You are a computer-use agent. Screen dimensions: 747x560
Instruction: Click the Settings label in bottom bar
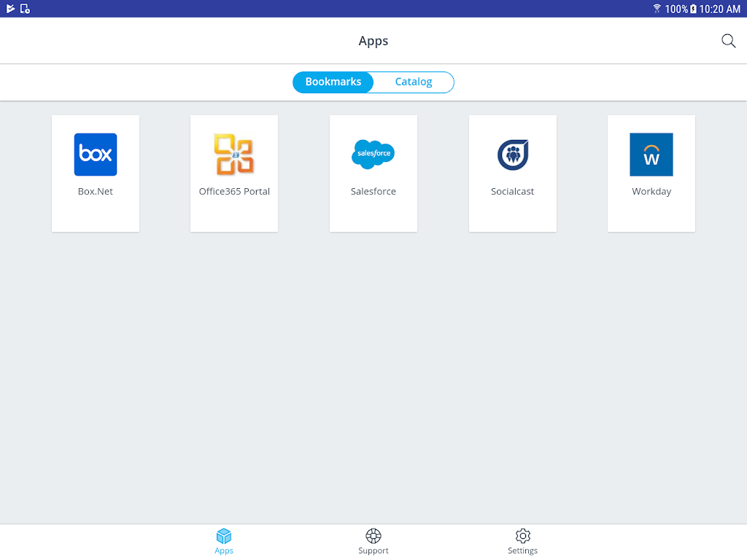click(x=522, y=551)
